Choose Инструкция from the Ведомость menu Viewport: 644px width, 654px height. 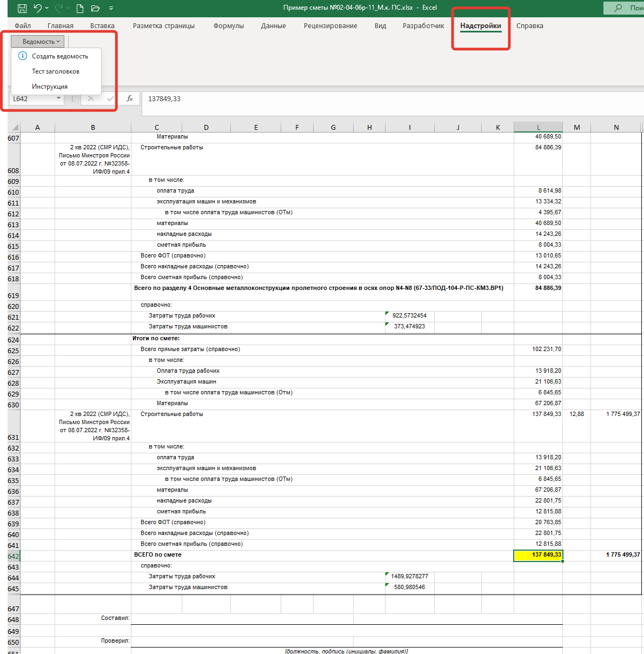50,87
